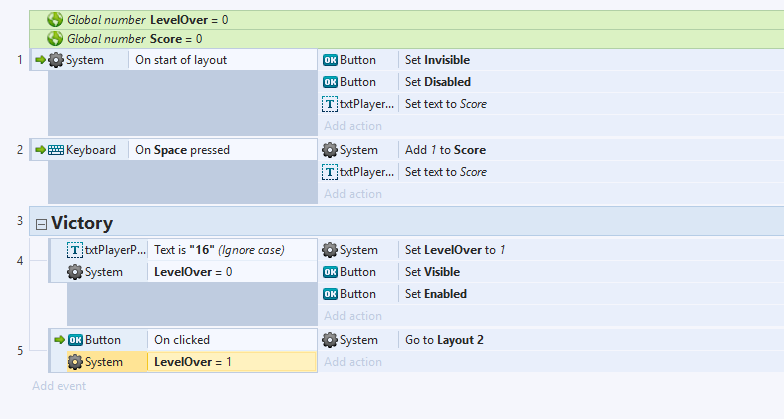The image size is (784, 419).
Task: Select LevelOver = 0 condition
Action: pos(232,272)
